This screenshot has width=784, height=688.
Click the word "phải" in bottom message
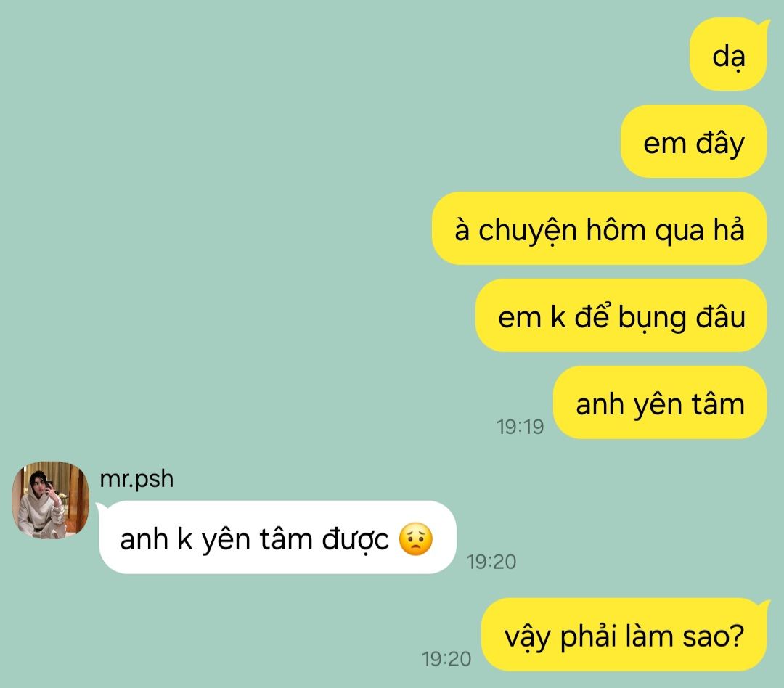click(587, 637)
